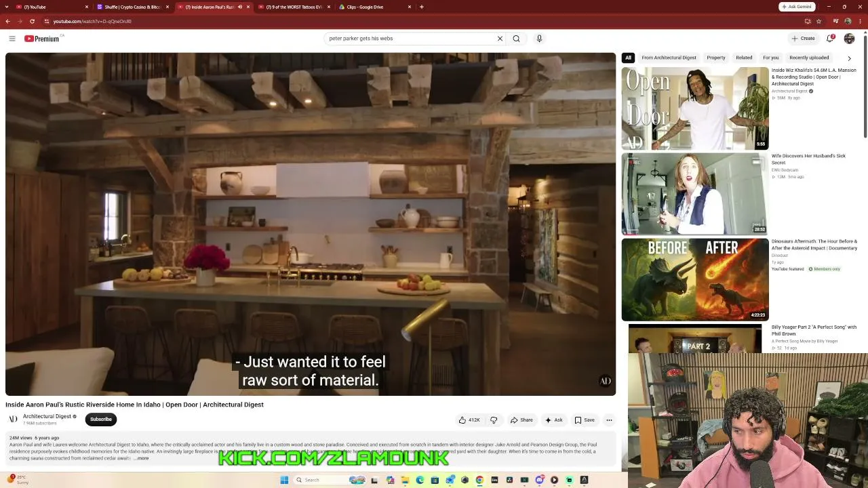Focus the browser address bar URL
Viewport: 868px width, 488px height.
click(x=92, y=21)
